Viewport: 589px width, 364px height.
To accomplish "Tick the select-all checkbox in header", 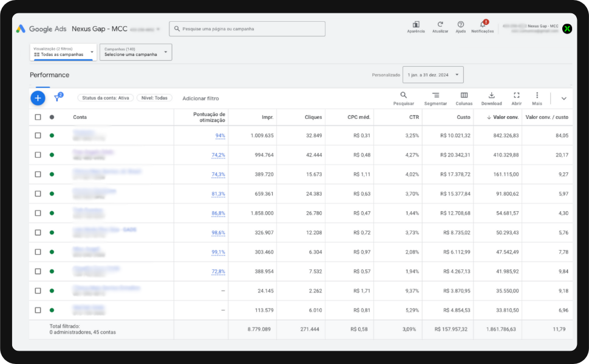I will pos(38,117).
